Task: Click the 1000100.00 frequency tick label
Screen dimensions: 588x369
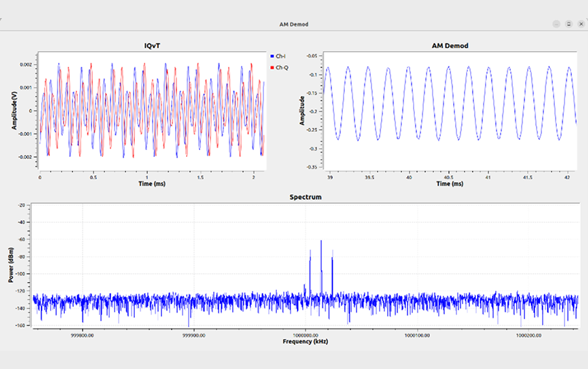Action: click(418, 335)
